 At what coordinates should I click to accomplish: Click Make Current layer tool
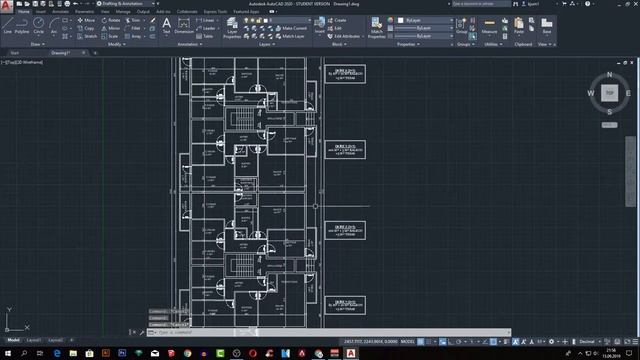tap(291, 28)
